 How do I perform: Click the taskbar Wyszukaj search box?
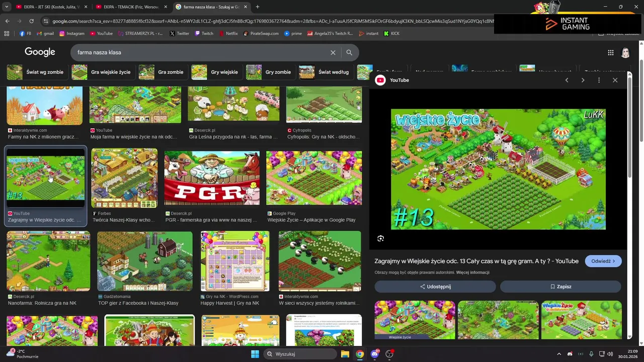(300, 354)
